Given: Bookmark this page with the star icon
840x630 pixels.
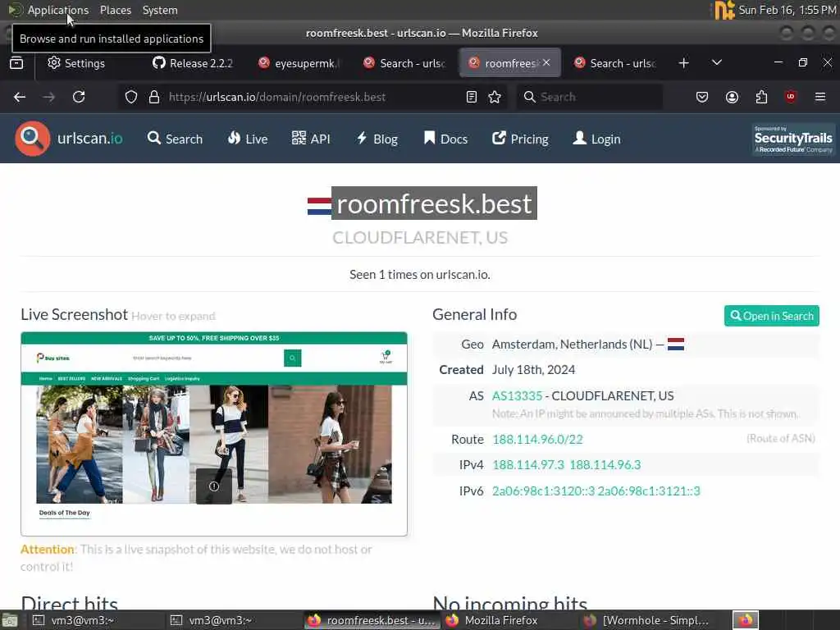Looking at the screenshot, I should point(495,97).
